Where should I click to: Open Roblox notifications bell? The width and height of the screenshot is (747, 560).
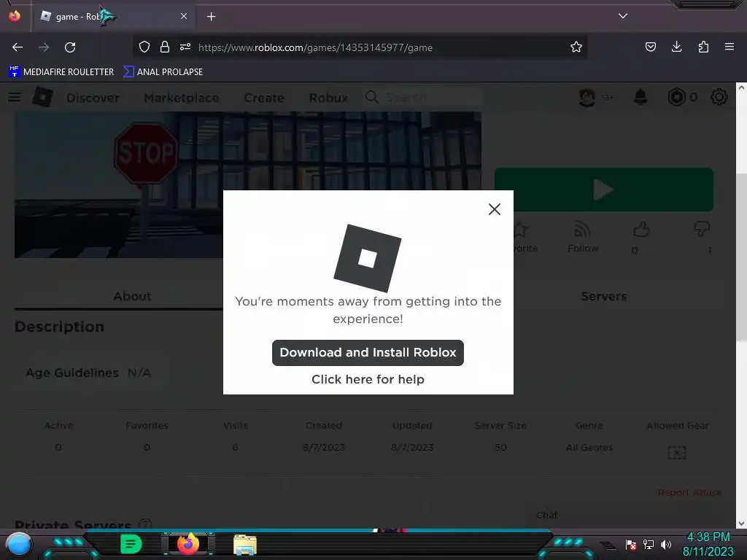(640, 97)
